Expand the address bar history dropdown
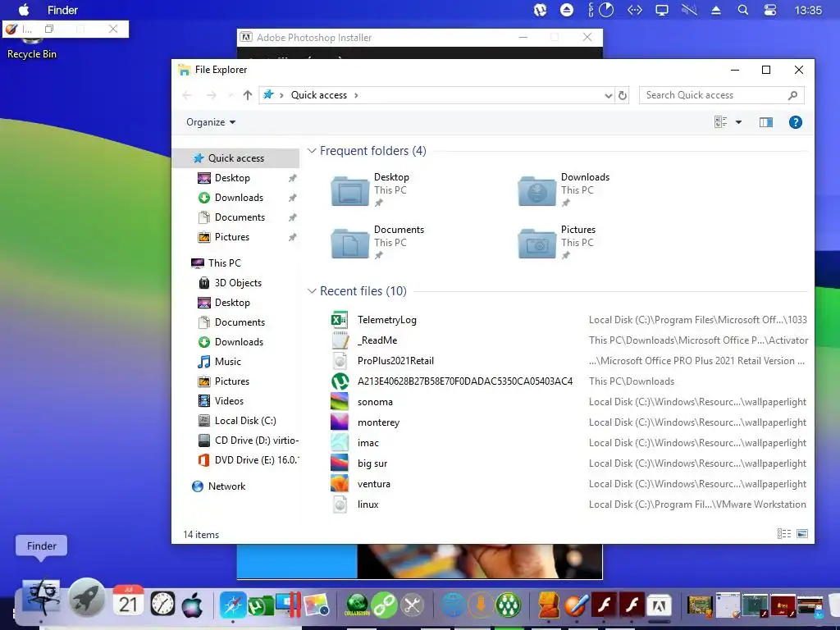 tap(608, 95)
